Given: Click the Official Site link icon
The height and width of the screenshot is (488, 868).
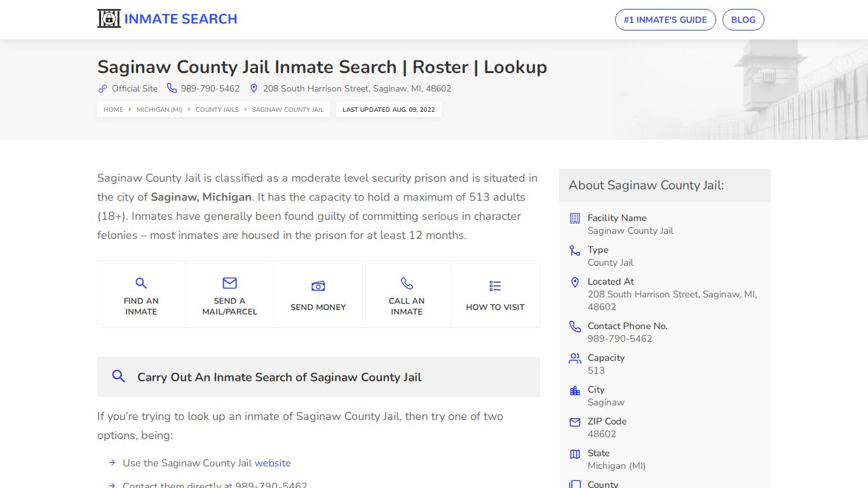Looking at the screenshot, I should pos(102,88).
